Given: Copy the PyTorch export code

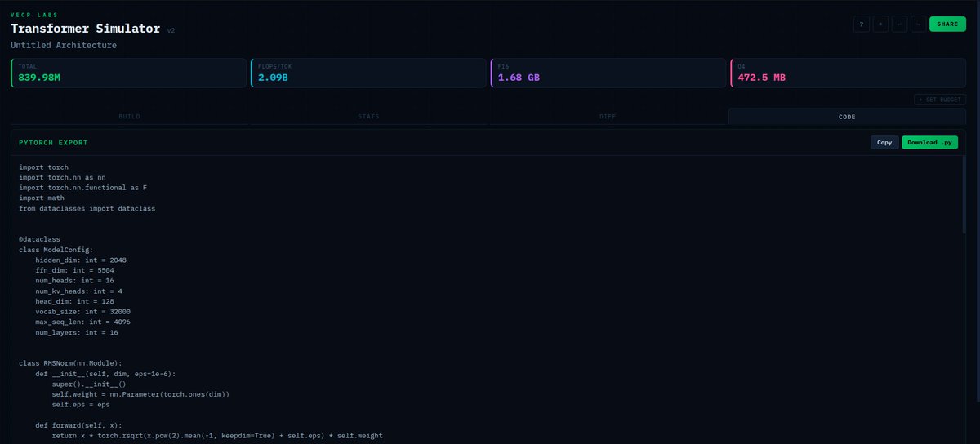Looking at the screenshot, I should click(x=884, y=142).
